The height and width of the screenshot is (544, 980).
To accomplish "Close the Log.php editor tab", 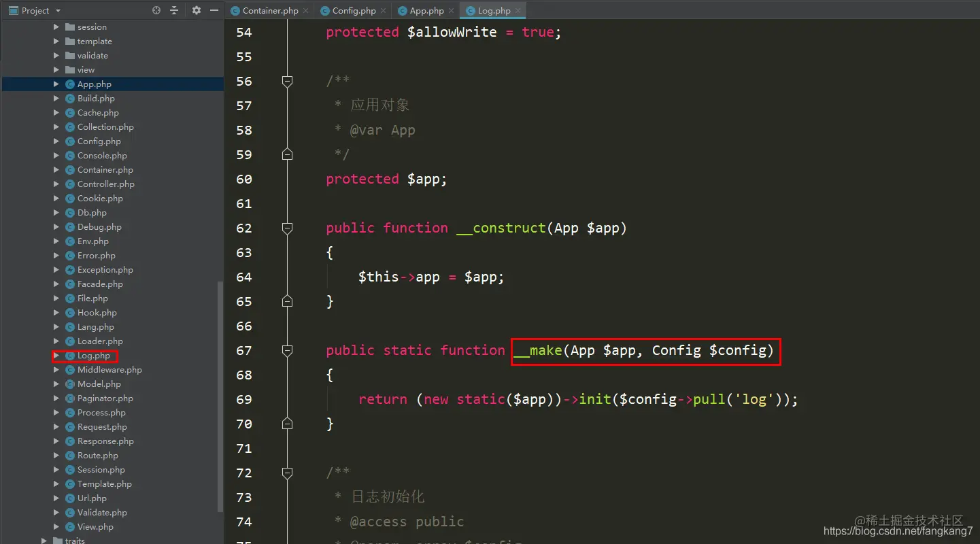I will tap(518, 11).
